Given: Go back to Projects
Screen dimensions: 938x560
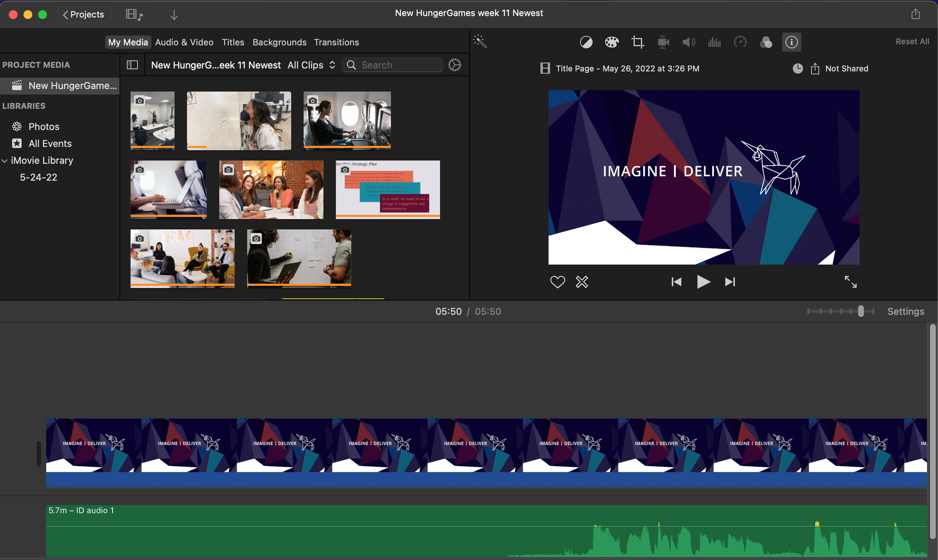Looking at the screenshot, I should [84, 14].
